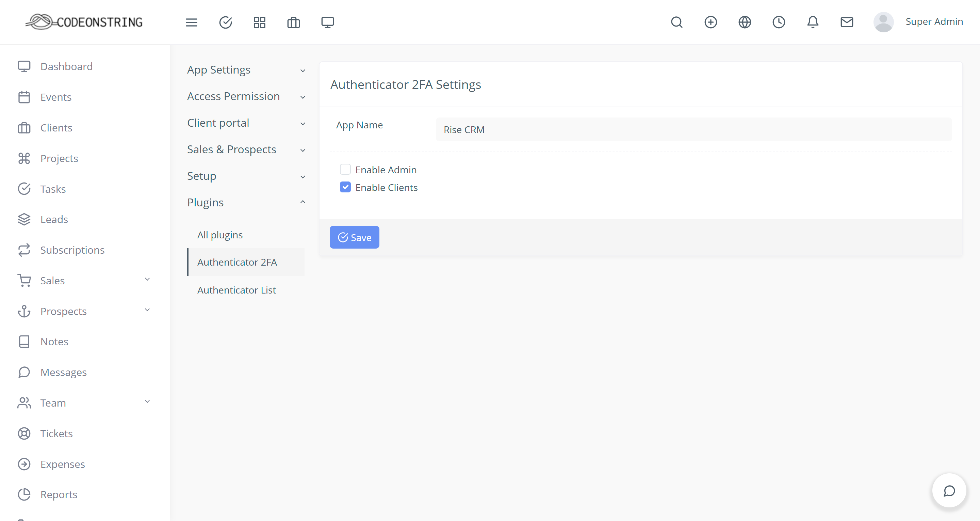Click the quick add plus icon
The width and height of the screenshot is (980, 521).
(x=710, y=22)
